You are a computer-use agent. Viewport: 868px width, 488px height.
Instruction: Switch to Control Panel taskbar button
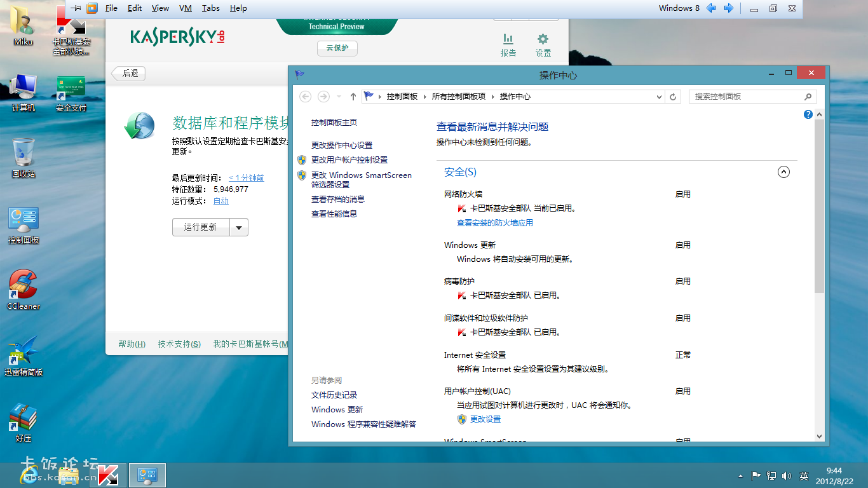click(147, 475)
